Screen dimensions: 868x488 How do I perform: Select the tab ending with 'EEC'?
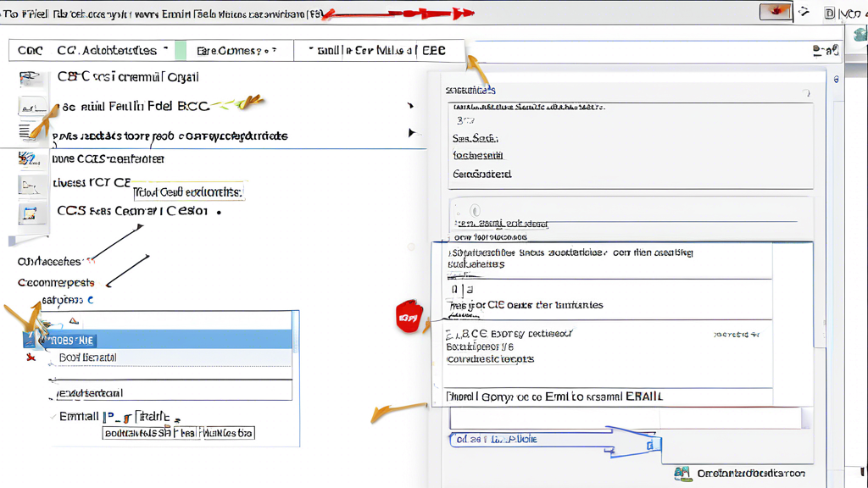click(x=377, y=50)
